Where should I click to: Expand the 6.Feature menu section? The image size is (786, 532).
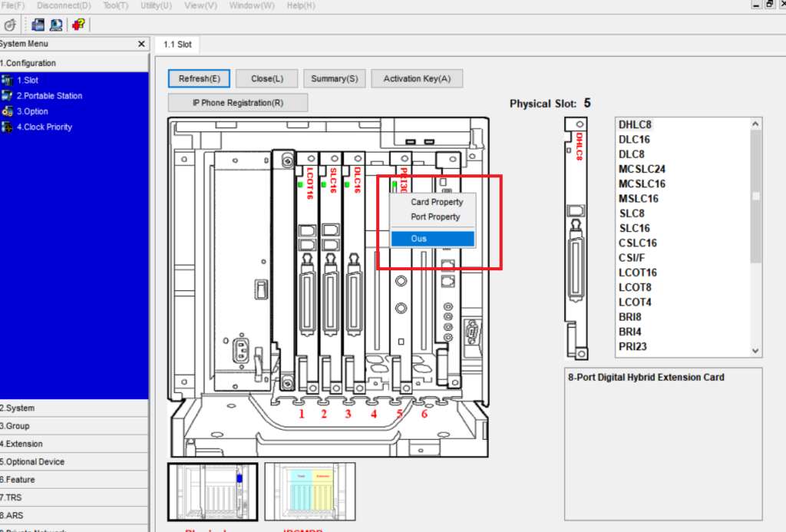pos(18,480)
